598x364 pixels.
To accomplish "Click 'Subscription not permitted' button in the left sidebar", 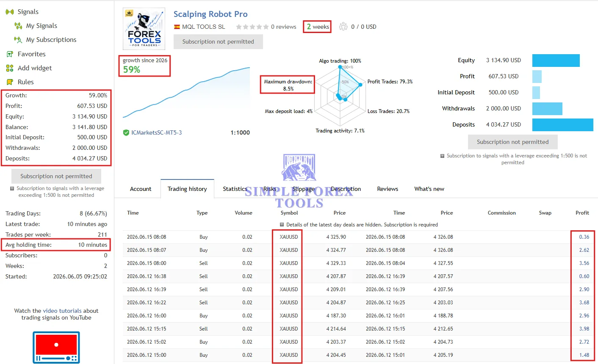I will click(x=56, y=176).
